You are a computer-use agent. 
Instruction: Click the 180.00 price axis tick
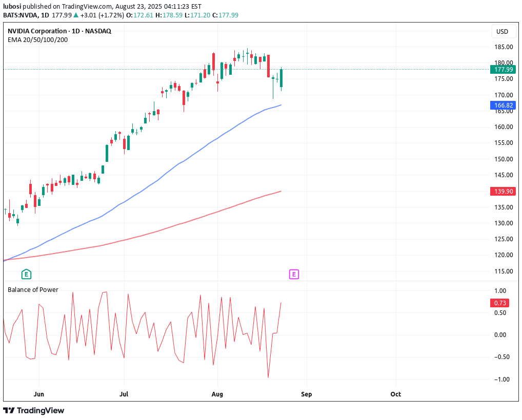(504, 62)
